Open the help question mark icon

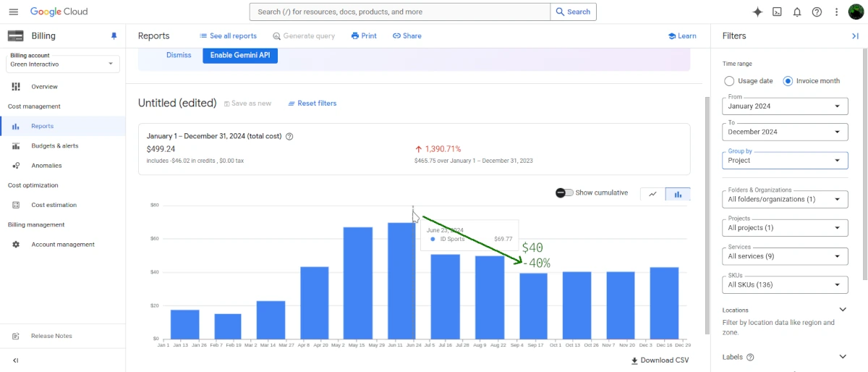pos(817,12)
